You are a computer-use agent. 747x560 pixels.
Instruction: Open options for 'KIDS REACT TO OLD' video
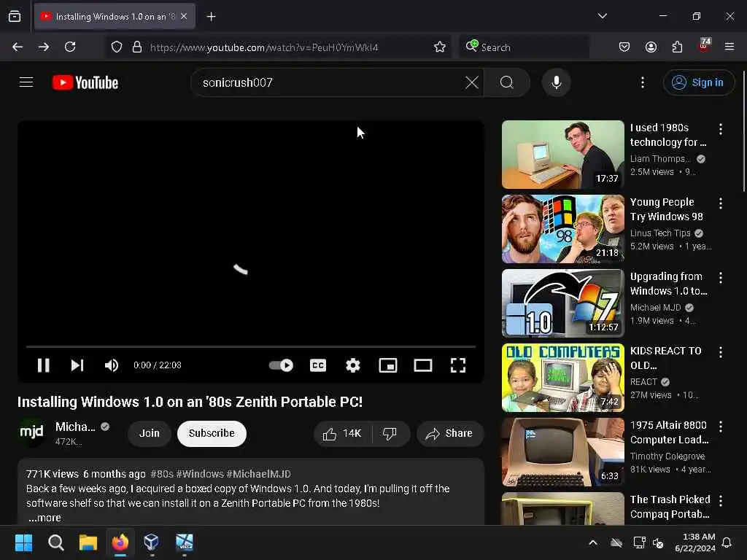click(721, 352)
